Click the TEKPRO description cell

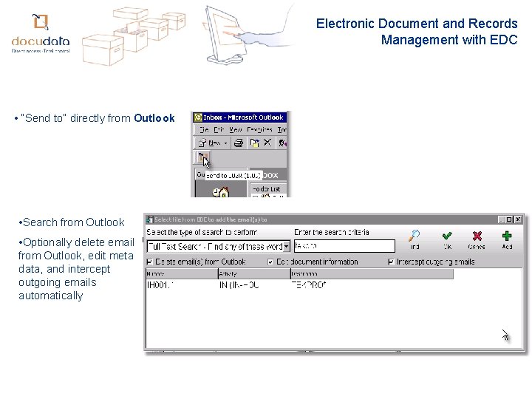(x=309, y=285)
